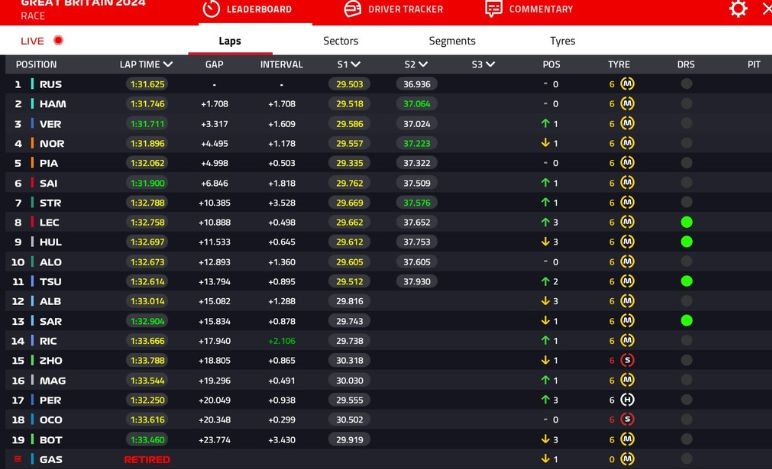Click the position-up arrow for VER
This screenshot has width=772, height=469.
click(545, 124)
